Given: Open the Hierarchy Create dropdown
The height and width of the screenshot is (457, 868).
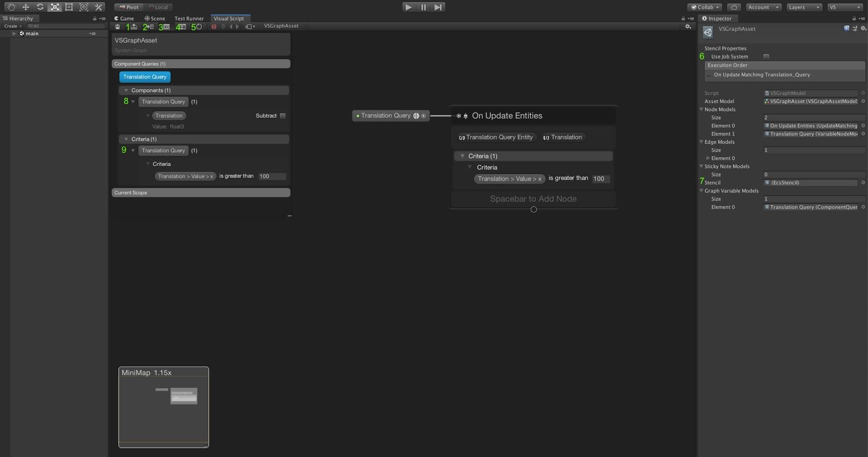Looking at the screenshot, I should coord(12,26).
